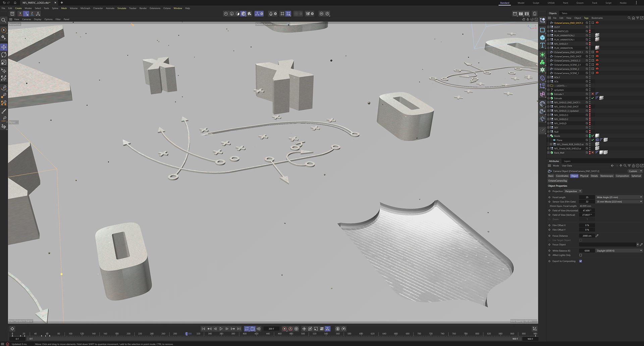Click the Light object icon in palette
Screen dimensions: 644x346
click(542, 119)
